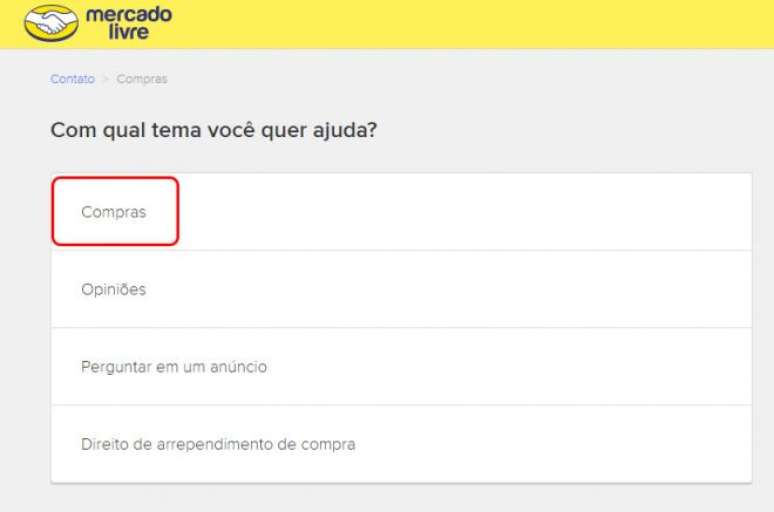774x512 pixels.
Task: Click the Opiniões text label
Action: 114,289
